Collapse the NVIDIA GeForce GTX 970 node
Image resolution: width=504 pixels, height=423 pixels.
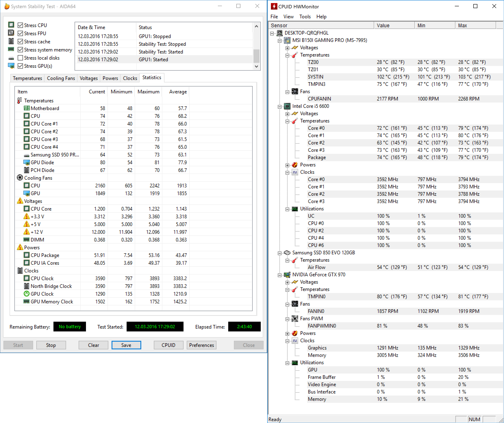280,275
